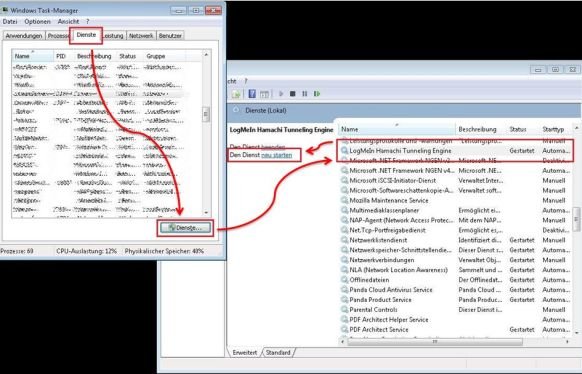Click the show/hide console pane toolbar icon

coord(264,94)
